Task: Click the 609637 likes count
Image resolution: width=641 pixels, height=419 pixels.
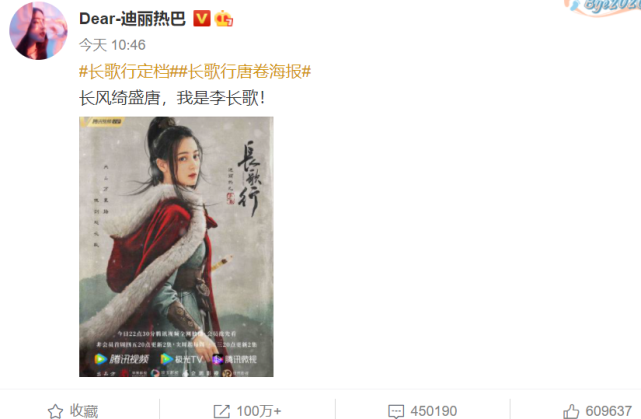Action: pyautogui.click(x=609, y=411)
